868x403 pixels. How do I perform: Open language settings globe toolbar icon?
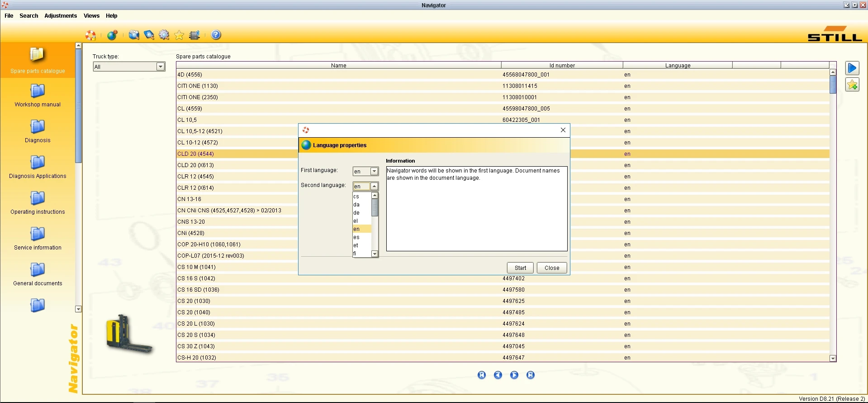[112, 35]
